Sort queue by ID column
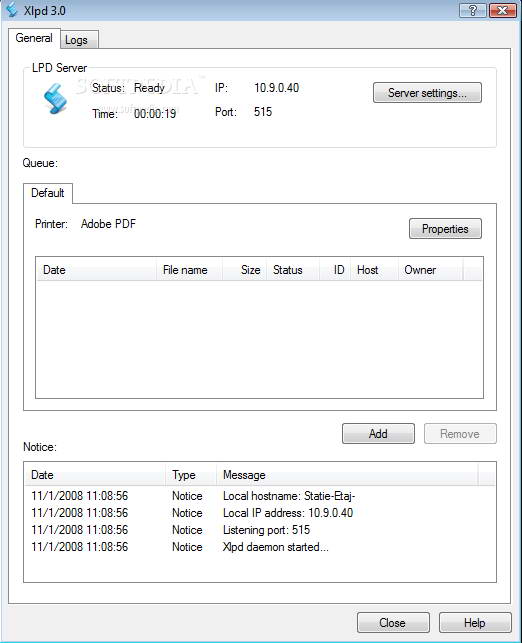Image resolution: width=522 pixels, height=643 pixels. click(x=335, y=270)
